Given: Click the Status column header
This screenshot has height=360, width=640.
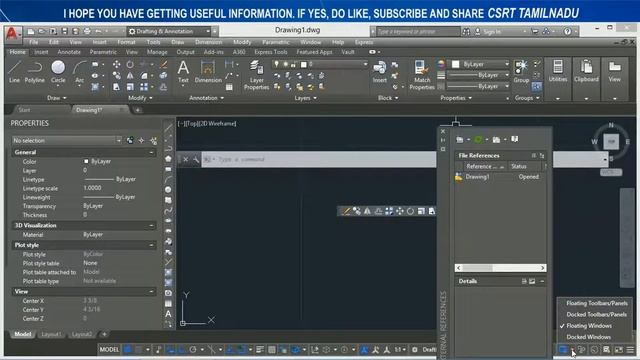Looking at the screenshot, I should click(525, 167).
